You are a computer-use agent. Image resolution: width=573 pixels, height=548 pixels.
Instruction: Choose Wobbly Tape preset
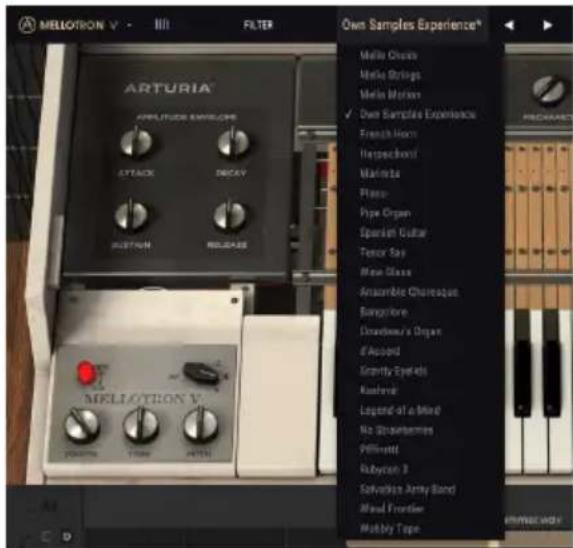(390, 529)
